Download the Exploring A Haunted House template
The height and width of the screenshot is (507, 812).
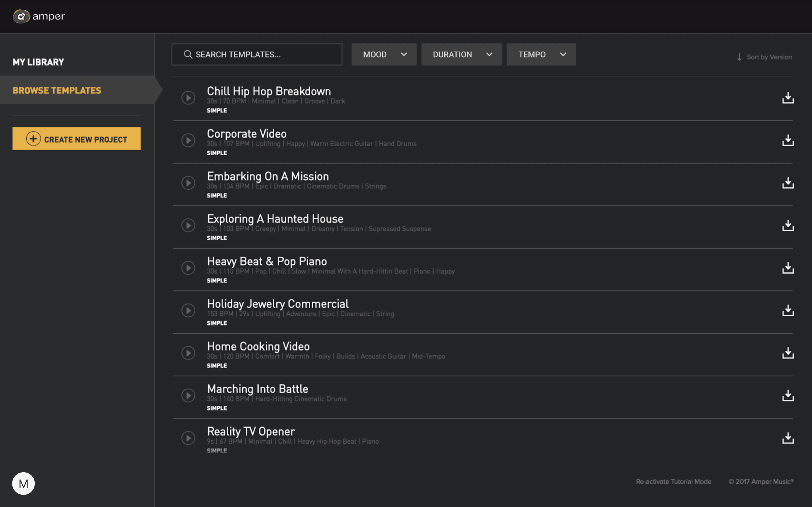pos(787,226)
